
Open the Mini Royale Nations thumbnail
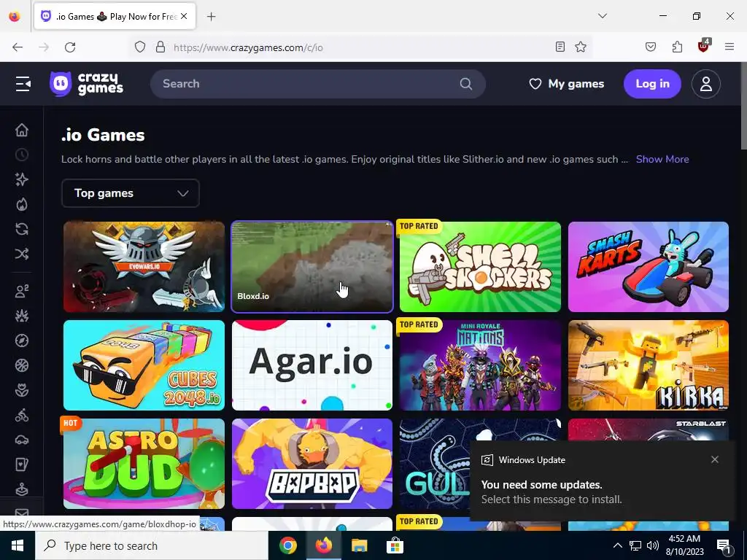[480, 365]
